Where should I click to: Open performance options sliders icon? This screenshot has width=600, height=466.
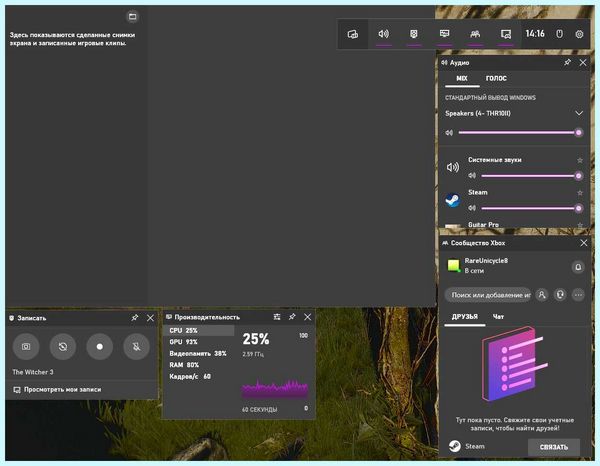click(x=277, y=317)
